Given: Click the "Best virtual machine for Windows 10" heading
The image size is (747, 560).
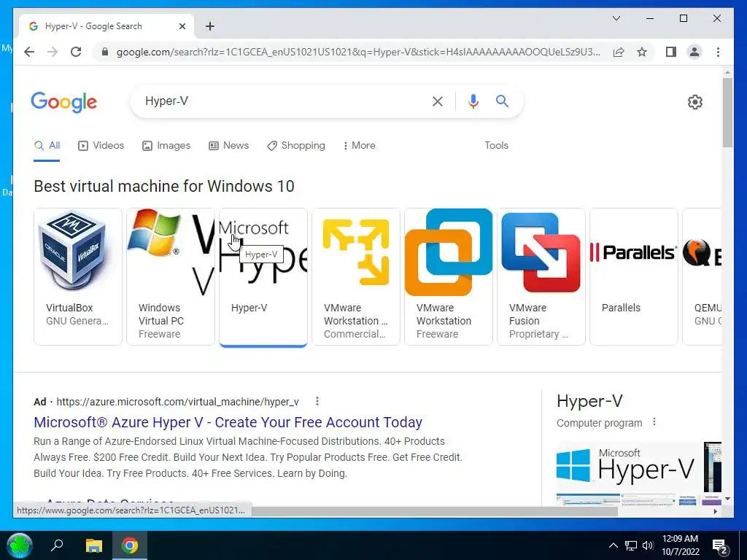Looking at the screenshot, I should pos(164,186).
